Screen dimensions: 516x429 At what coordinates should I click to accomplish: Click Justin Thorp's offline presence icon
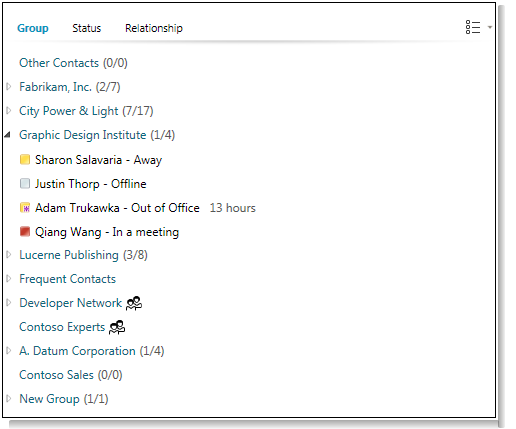25,184
